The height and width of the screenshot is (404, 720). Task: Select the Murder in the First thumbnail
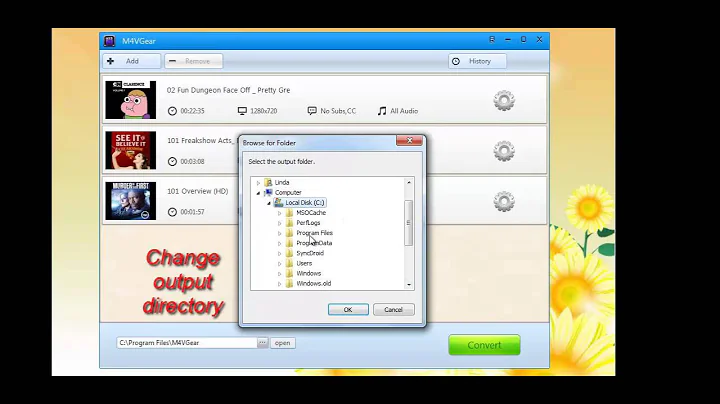point(130,201)
